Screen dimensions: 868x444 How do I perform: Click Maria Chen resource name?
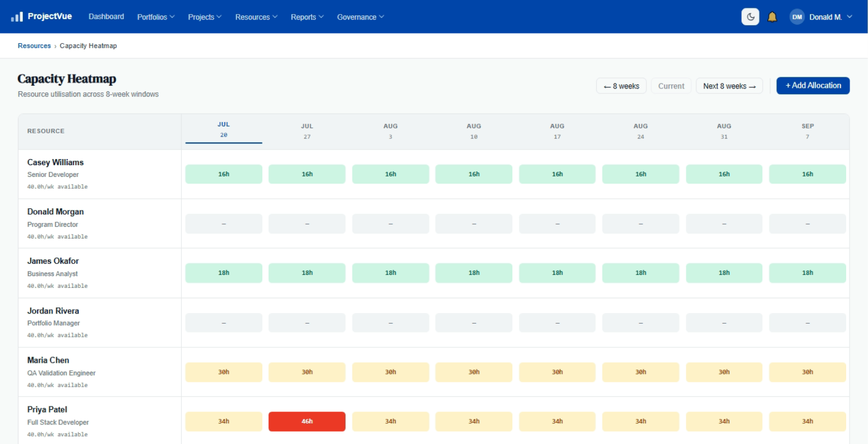[x=48, y=360]
